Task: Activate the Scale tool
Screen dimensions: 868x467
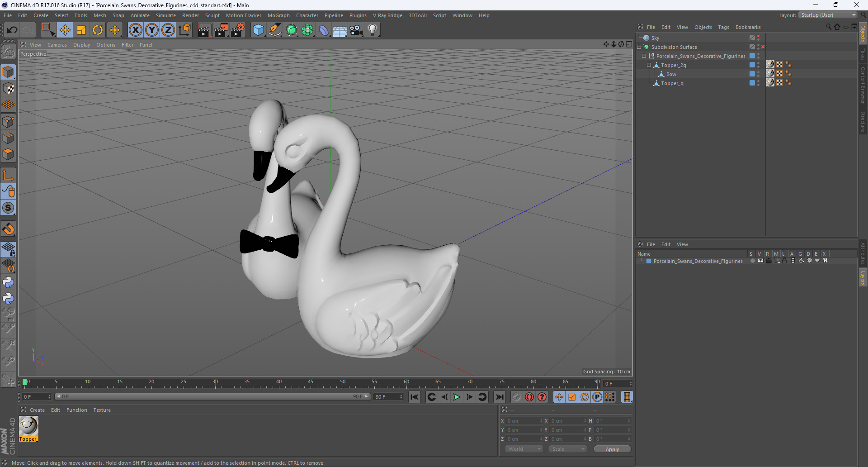Action: [x=81, y=30]
